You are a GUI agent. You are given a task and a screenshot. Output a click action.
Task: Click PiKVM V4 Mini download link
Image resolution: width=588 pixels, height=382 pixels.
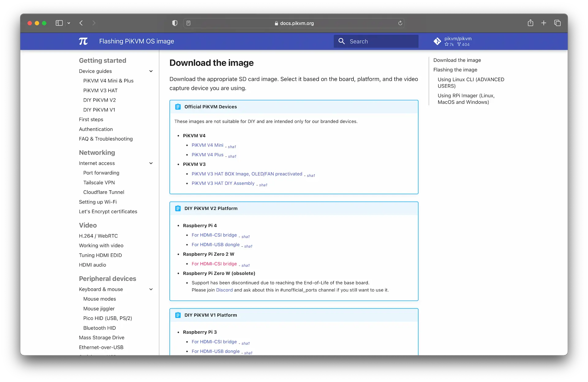207,145
